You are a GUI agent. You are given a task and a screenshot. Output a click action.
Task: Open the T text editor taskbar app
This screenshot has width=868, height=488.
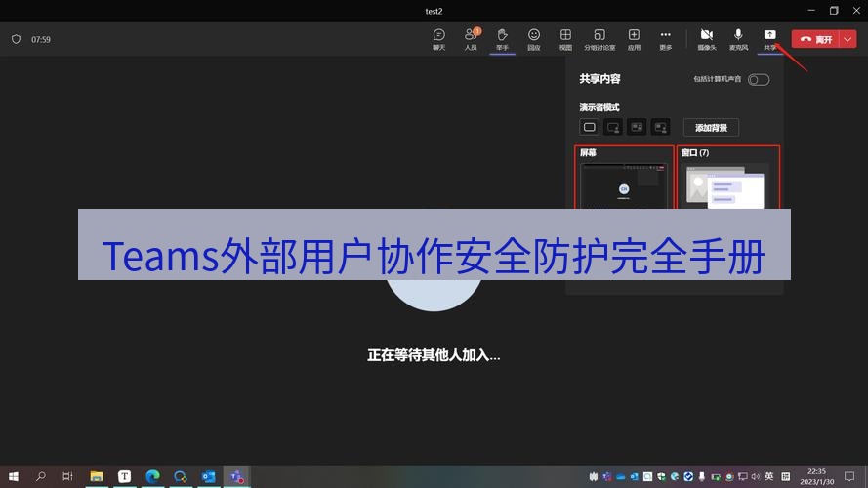click(x=125, y=476)
